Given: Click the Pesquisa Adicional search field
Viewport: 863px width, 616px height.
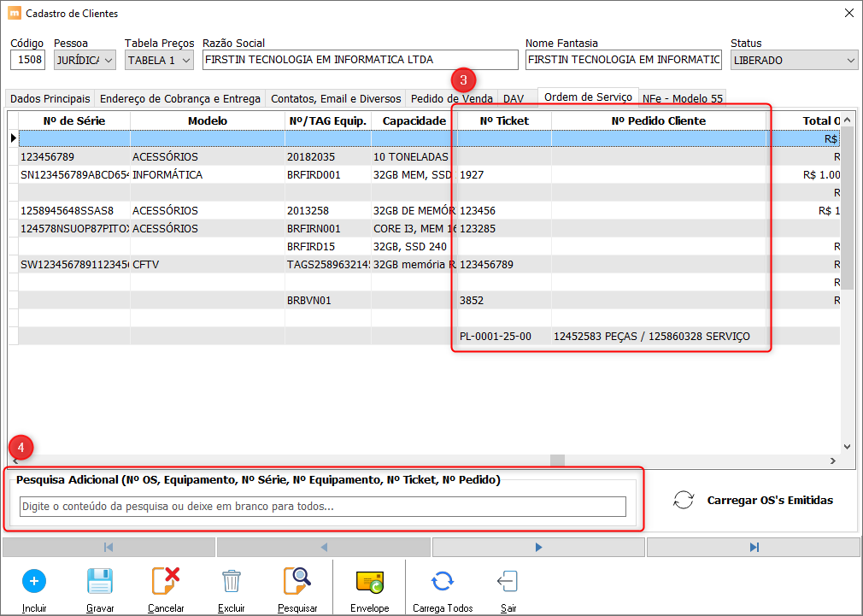Looking at the screenshot, I should (323, 507).
